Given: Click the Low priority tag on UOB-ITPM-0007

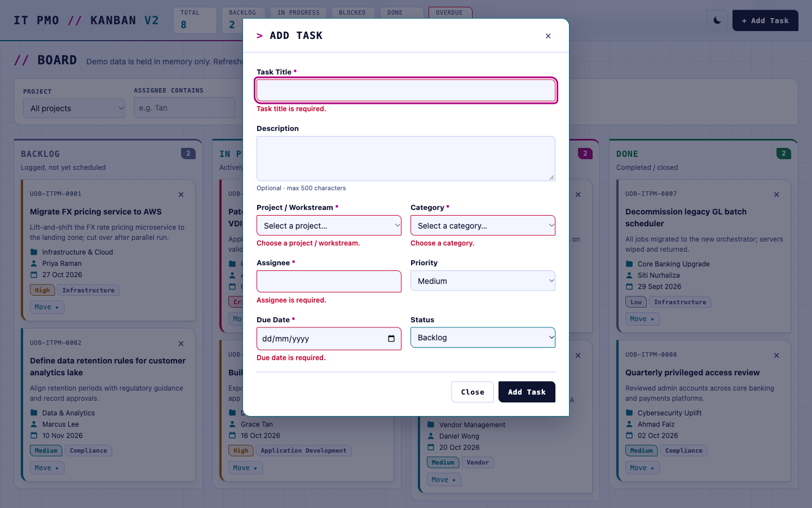Looking at the screenshot, I should point(636,302).
